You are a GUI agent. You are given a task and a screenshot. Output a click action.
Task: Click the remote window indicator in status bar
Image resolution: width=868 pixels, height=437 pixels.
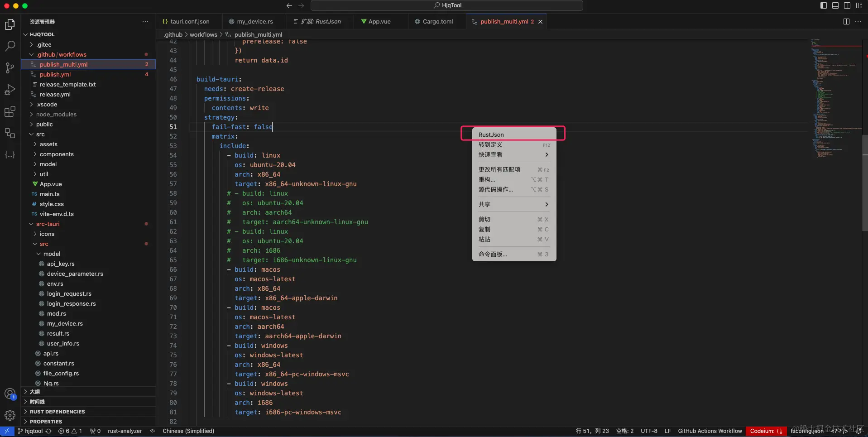point(7,431)
